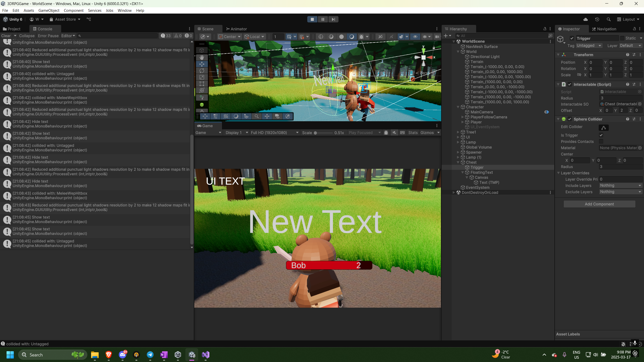The width and height of the screenshot is (644, 362).
Task: Open the GameObject menu
Action: coord(49,10)
